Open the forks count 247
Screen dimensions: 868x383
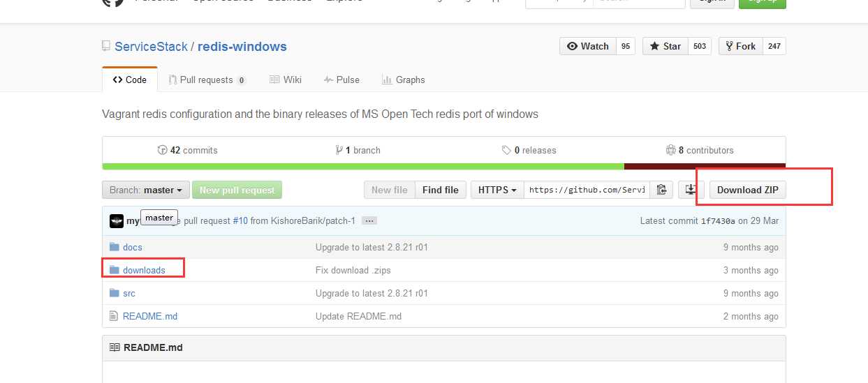774,46
